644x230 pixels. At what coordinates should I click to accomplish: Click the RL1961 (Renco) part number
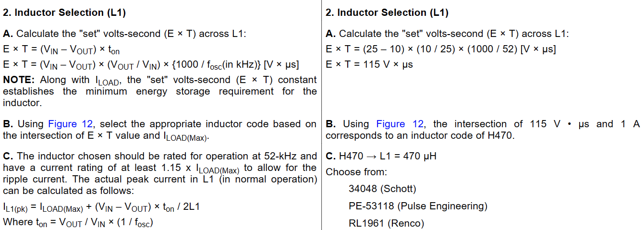(387, 223)
